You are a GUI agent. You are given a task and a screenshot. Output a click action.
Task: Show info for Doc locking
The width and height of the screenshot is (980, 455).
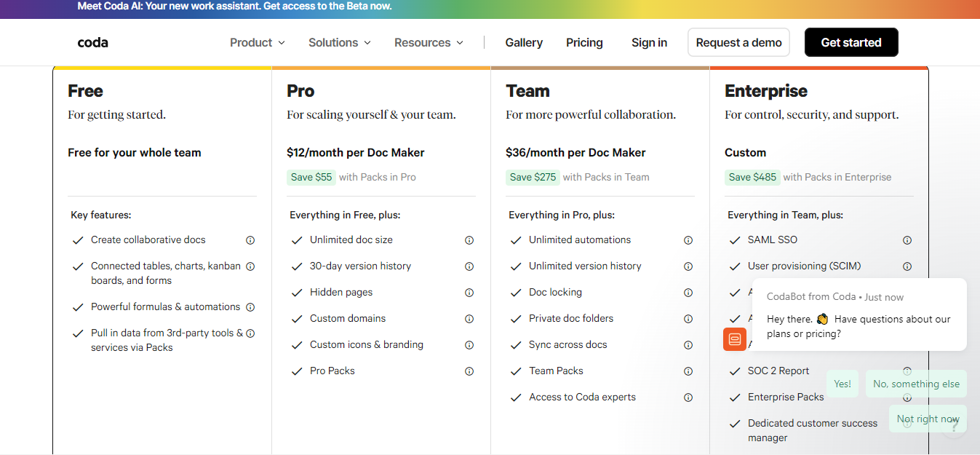click(x=688, y=293)
